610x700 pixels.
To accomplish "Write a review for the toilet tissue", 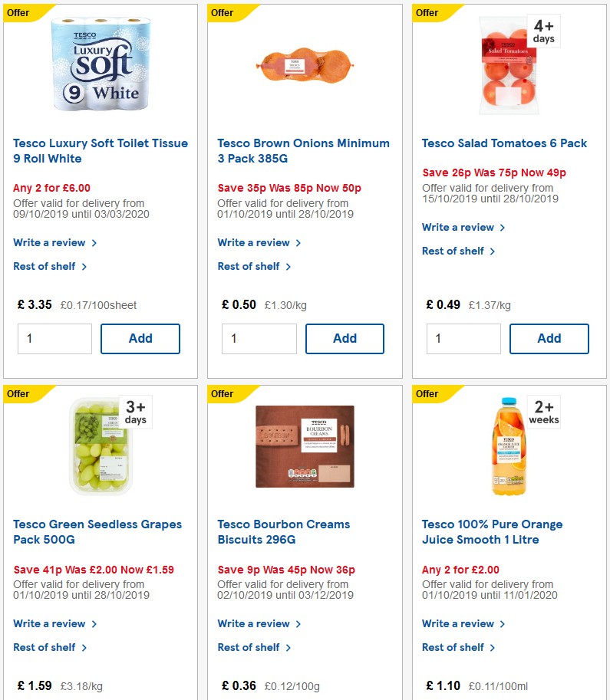I will [49, 242].
